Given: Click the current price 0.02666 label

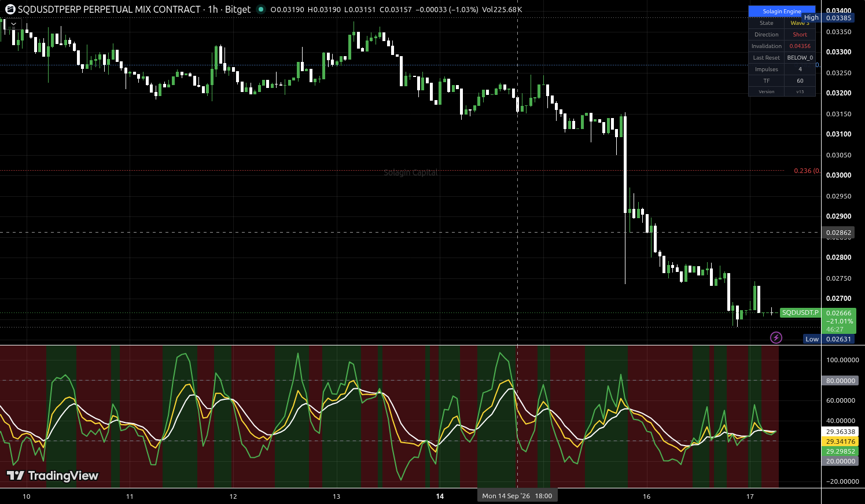Looking at the screenshot, I should coord(838,313).
